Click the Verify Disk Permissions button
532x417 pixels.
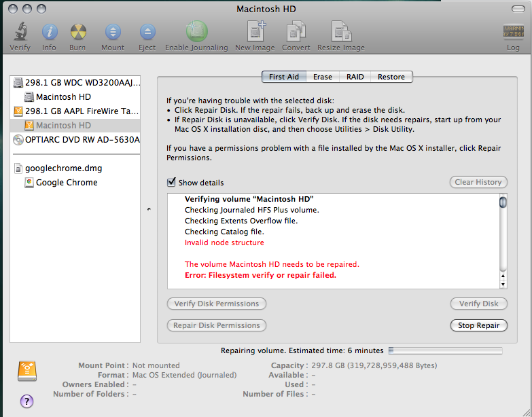pyautogui.click(x=217, y=304)
